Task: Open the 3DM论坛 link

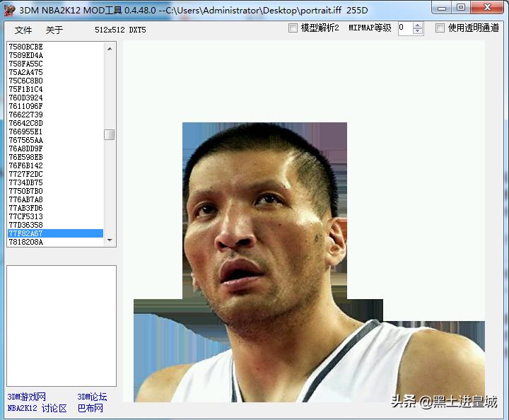Action: (92, 397)
